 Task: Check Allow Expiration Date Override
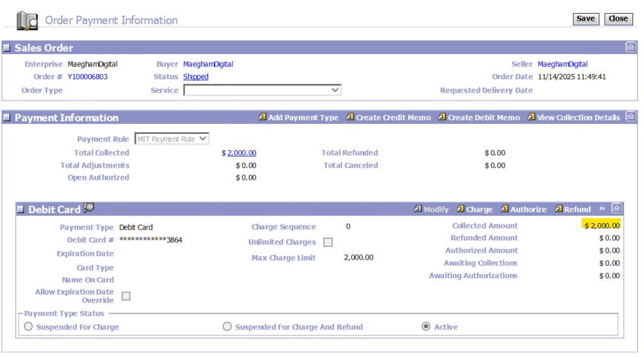pyautogui.click(x=126, y=296)
